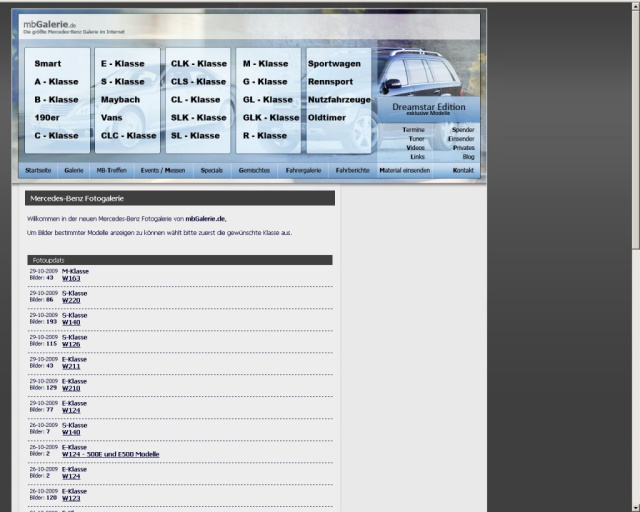Open the M - Klasse category

(x=266, y=64)
